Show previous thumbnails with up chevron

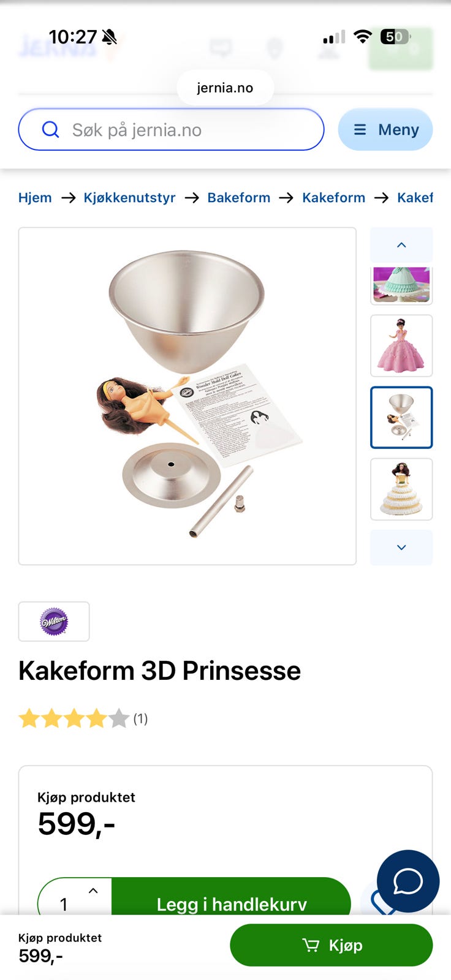pyautogui.click(x=401, y=245)
